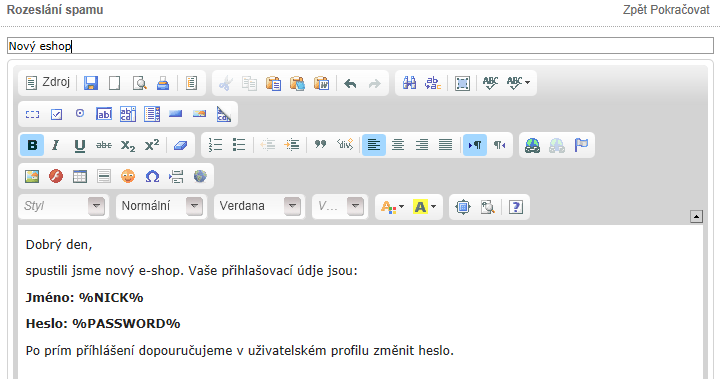Screen dimensions: 720x379
Task: Open the Replace icon
Action: [x=433, y=83]
